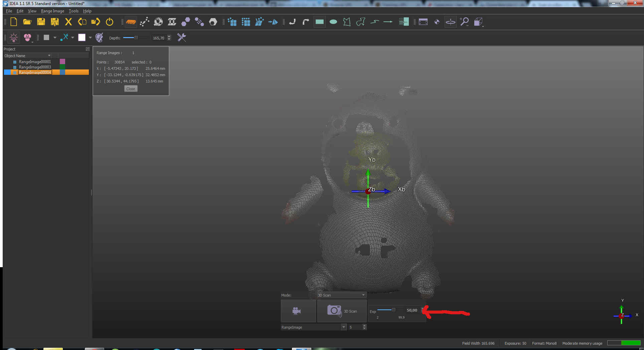Click the Depth slider handle

[x=136, y=38]
